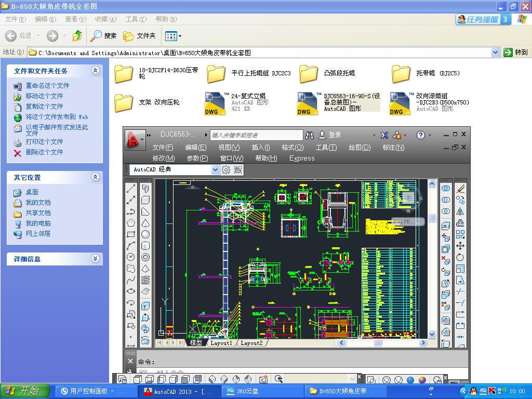Select the Polygon tool in draw toolbar
This screenshot has height=399, width=532.
click(131, 223)
